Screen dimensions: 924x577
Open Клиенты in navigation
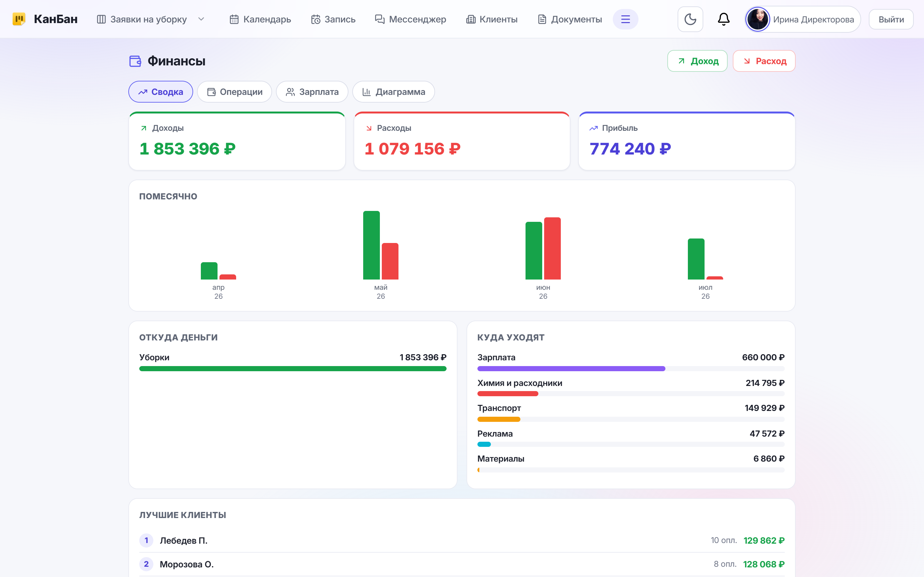pyautogui.click(x=492, y=19)
